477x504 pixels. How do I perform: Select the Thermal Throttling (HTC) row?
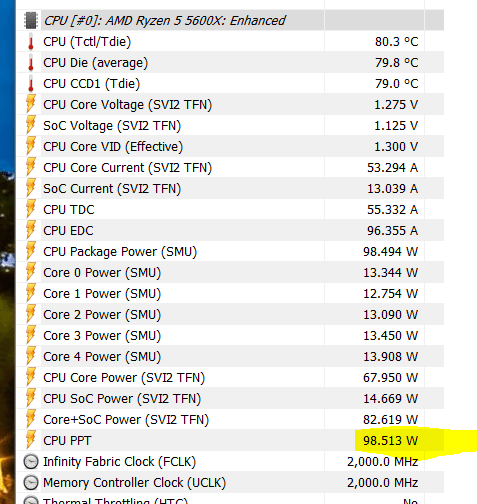tap(230, 499)
